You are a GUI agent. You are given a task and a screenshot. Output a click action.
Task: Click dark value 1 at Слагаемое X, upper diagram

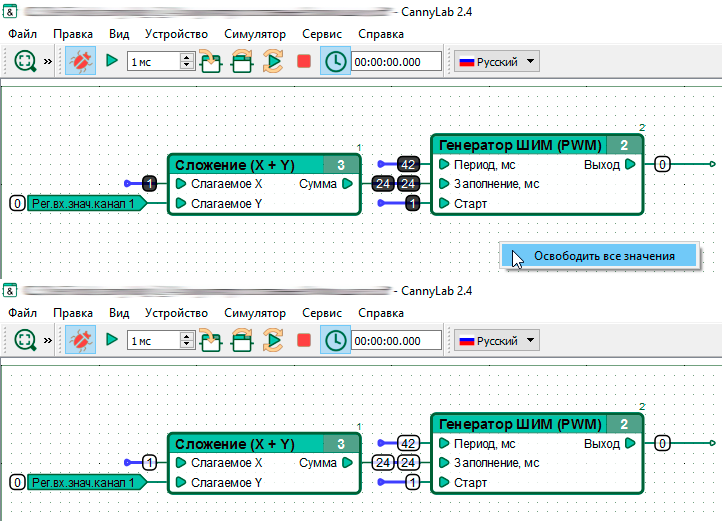150,183
